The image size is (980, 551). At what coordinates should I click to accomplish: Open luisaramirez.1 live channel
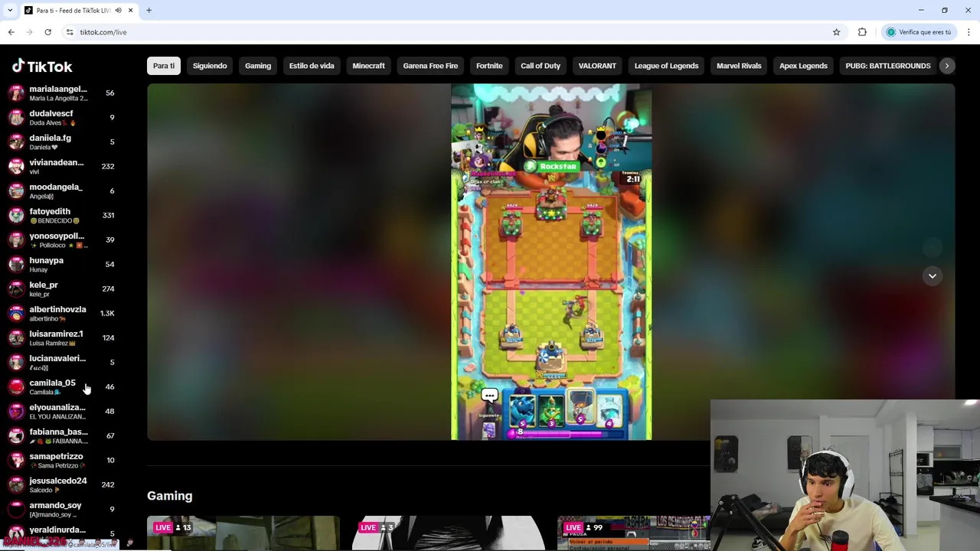[x=61, y=338]
